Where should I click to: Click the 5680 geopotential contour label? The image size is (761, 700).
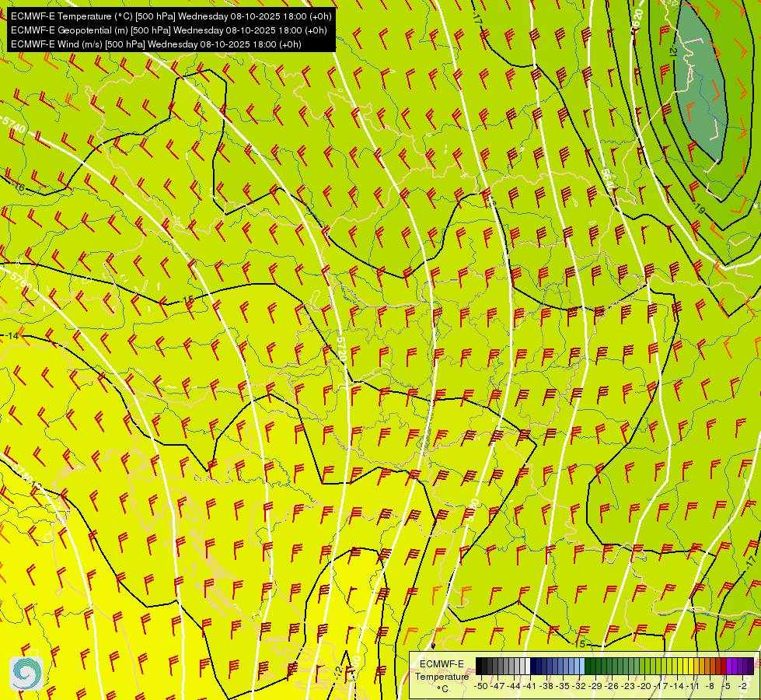(473, 510)
